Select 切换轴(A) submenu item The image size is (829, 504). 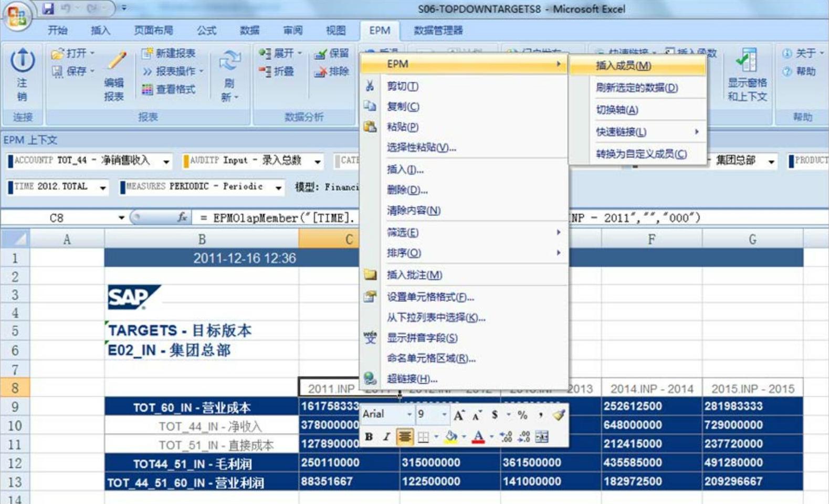click(637, 110)
